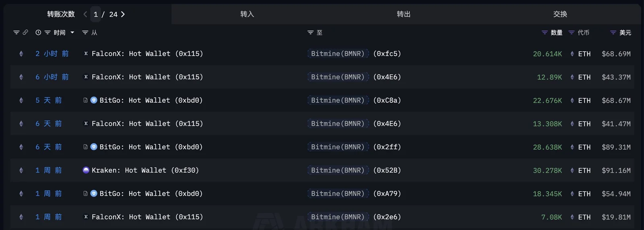Click the 数量 filter icon
The width and height of the screenshot is (644, 230).
tap(545, 33)
